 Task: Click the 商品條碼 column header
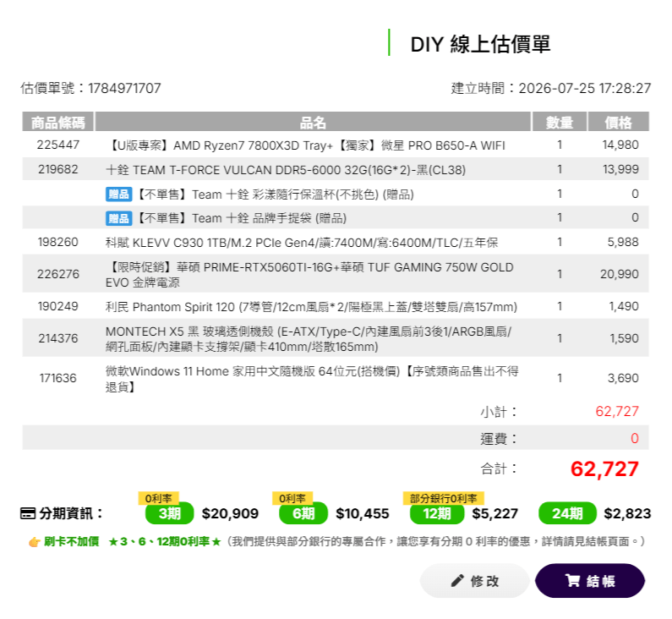pyautogui.click(x=57, y=122)
